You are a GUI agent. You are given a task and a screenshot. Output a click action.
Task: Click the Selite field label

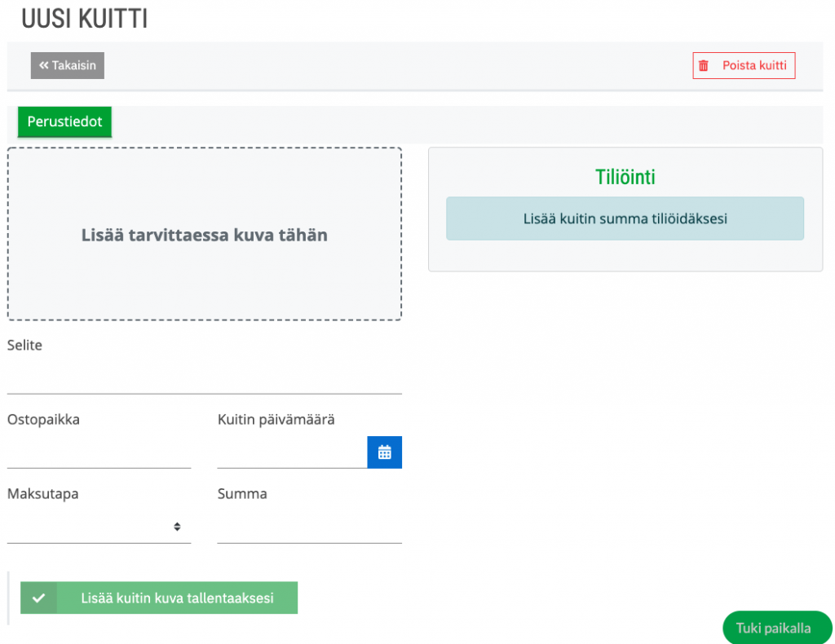pyautogui.click(x=24, y=345)
